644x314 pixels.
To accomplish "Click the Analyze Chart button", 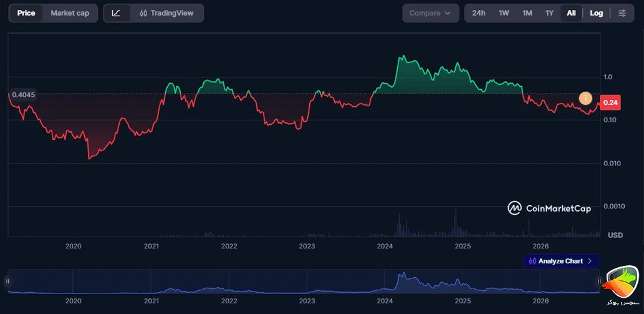I will coord(561,261).
